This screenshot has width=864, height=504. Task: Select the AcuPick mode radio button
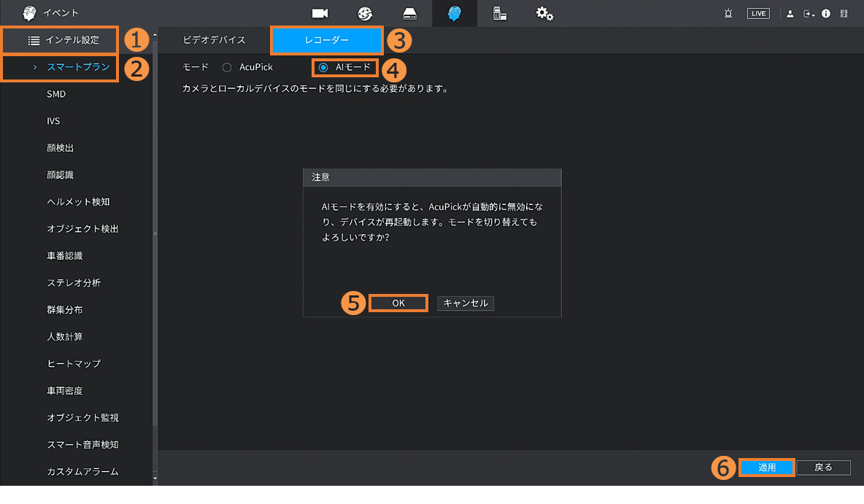pyautogui.click(x=227, y=67)
